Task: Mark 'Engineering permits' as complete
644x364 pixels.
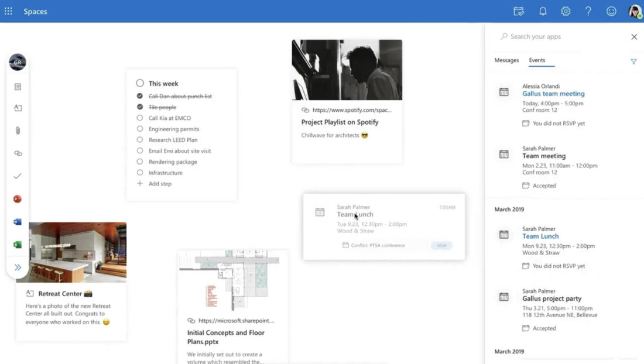Action: (140, 129)
